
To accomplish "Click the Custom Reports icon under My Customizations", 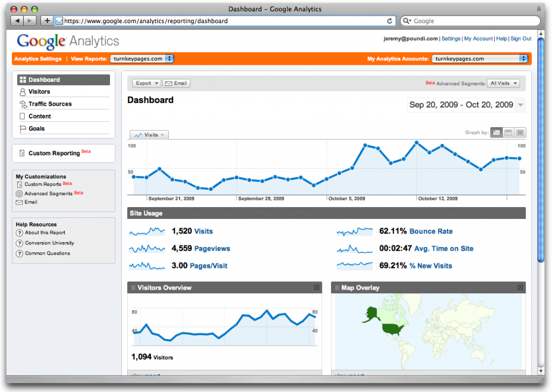I will 19,184.
